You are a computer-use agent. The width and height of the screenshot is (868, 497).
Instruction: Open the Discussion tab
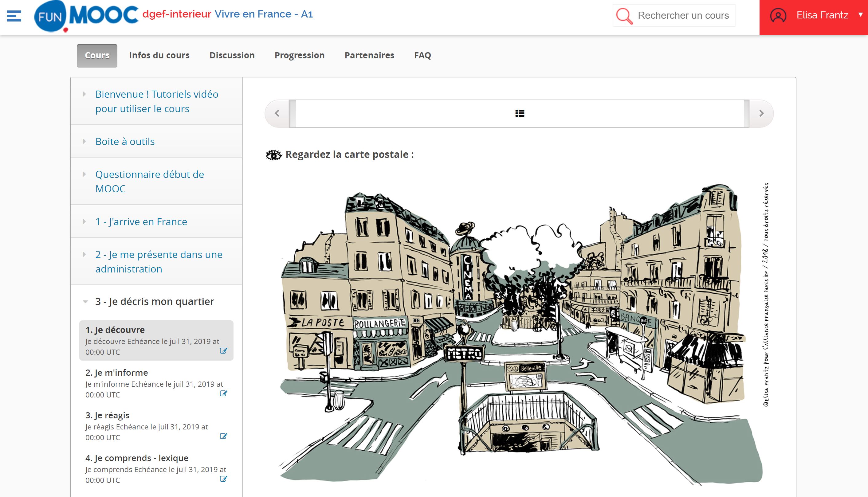[232, 56]
